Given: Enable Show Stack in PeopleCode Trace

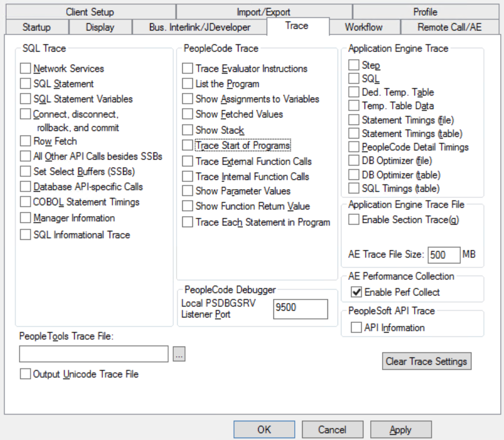Looking at the screenshot, I should 188,129.
